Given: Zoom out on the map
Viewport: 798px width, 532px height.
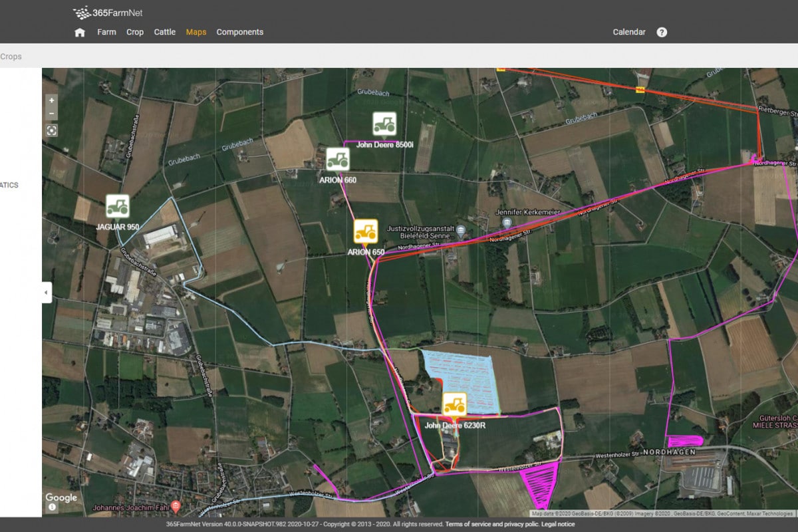Looking at the screenshot, I should click(52, 114).
